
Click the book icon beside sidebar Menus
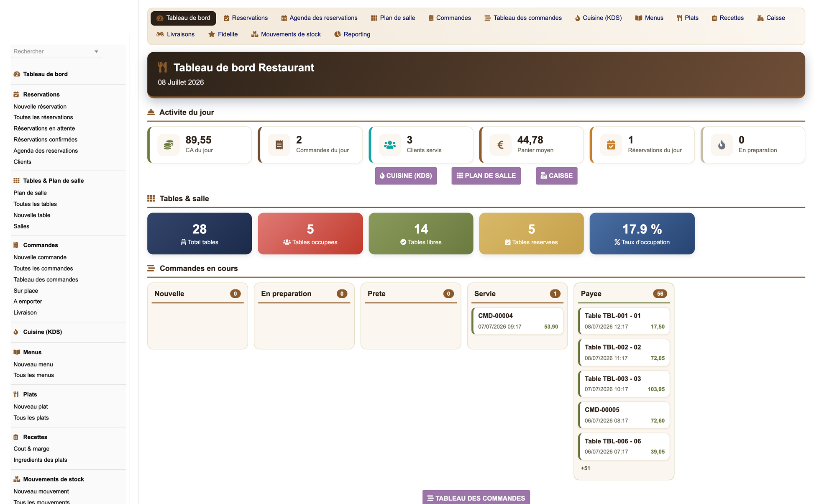[17, 352]
